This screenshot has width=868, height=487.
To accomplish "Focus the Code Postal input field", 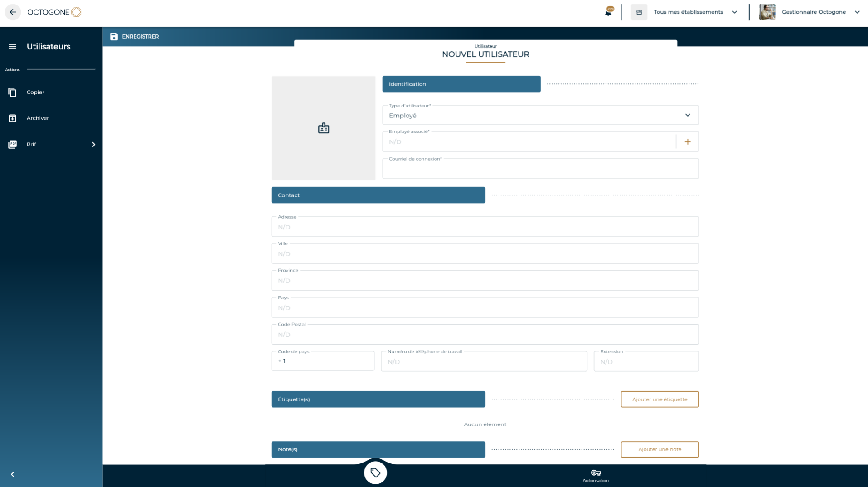I will tap(485, 335).
